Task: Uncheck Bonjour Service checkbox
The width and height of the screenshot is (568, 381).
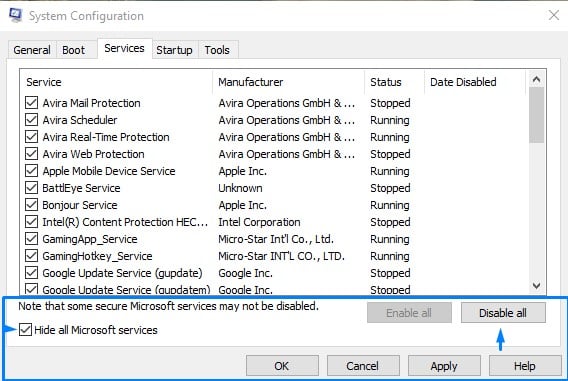Action: (32, 205)
